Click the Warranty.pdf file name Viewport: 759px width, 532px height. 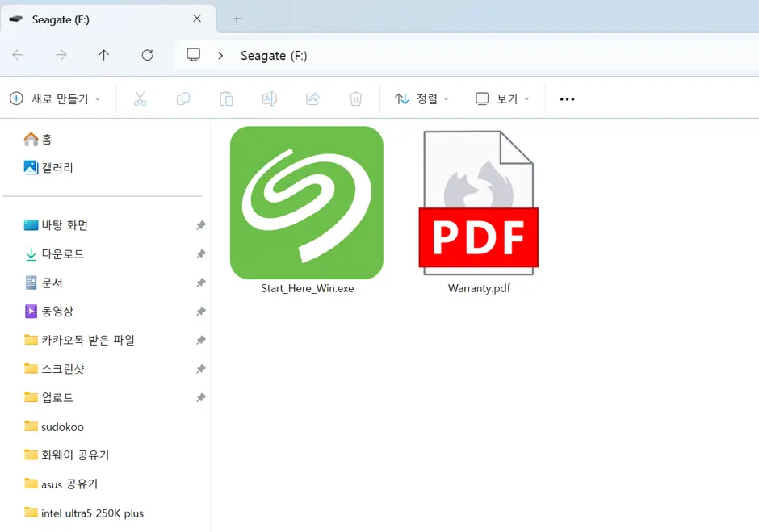click(x=479, y=288)
